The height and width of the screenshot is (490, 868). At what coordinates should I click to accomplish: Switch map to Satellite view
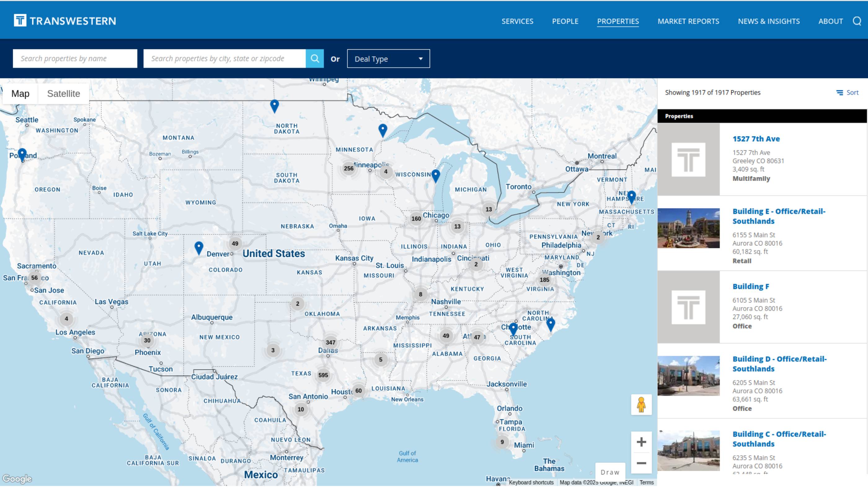(64, 94)
